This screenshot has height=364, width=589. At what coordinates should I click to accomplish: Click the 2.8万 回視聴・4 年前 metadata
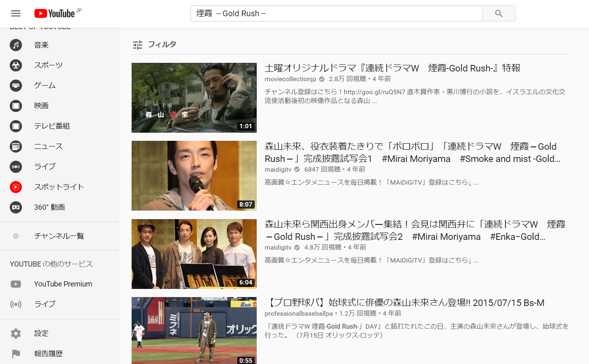click(360, 79)
